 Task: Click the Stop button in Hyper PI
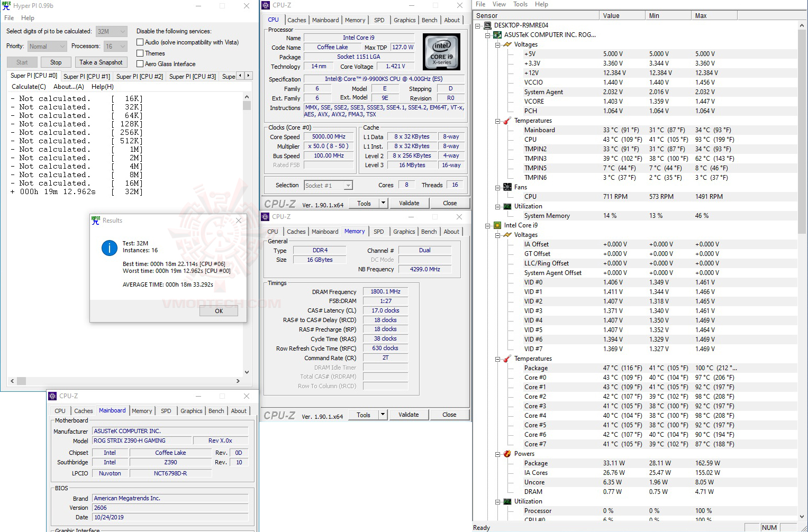pyautogui.click(x=56, y=62)
